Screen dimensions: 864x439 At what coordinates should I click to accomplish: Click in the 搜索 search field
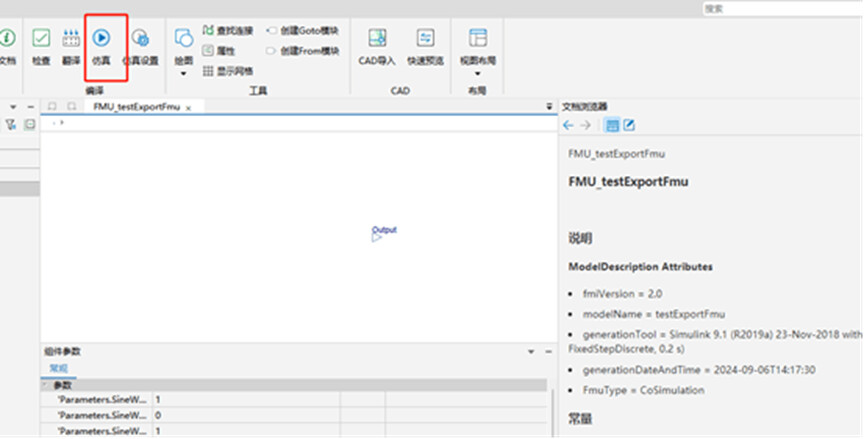784,9
